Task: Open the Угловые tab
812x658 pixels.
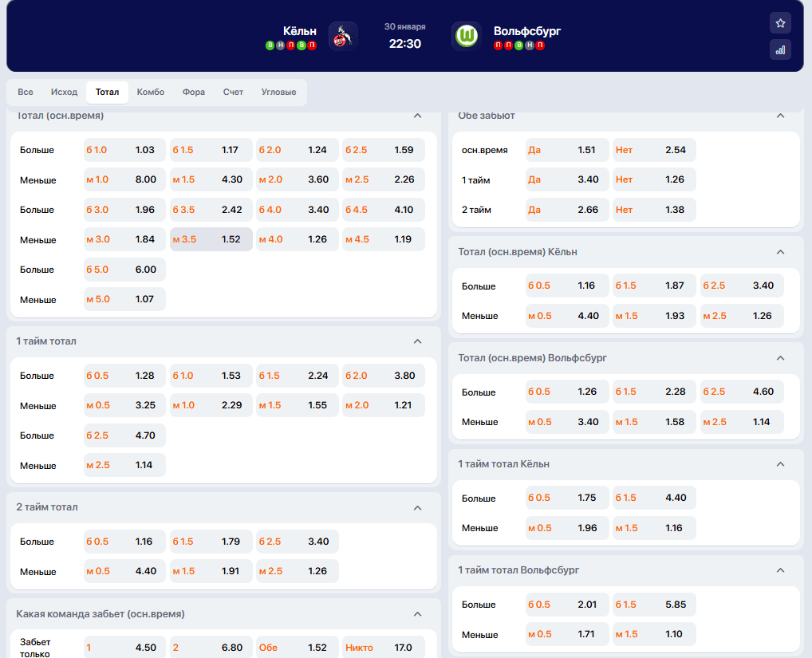Action: tap(278, 93)
